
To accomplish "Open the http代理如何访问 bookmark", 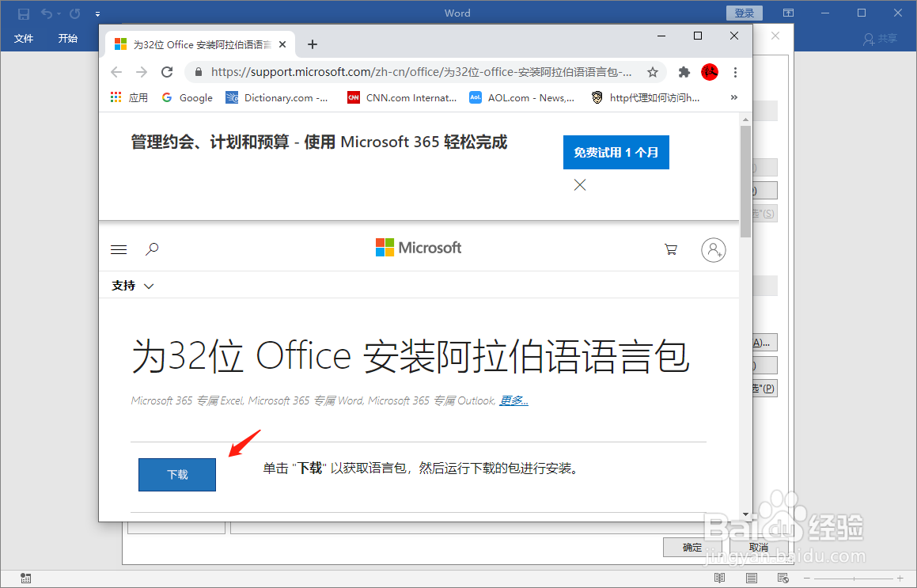I will pyautogui.click(x=645, y=97).
